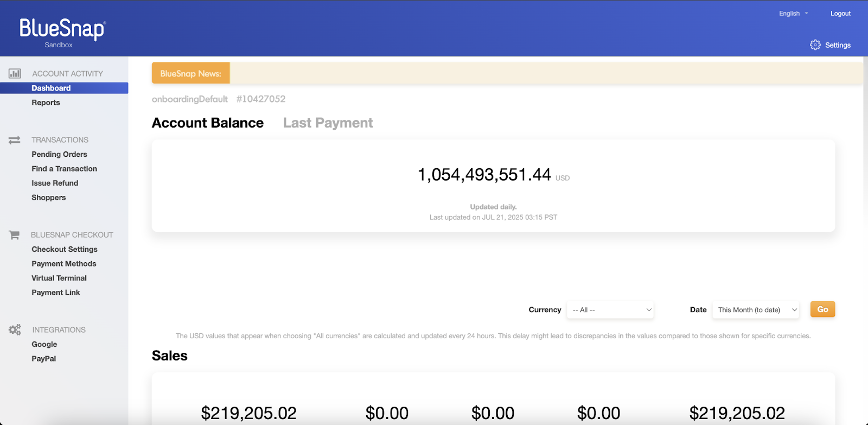Click the BlueSnap Checkout cart icon
Screen dimensions: 868x425
pyautogui.click(x=14, y=235)
